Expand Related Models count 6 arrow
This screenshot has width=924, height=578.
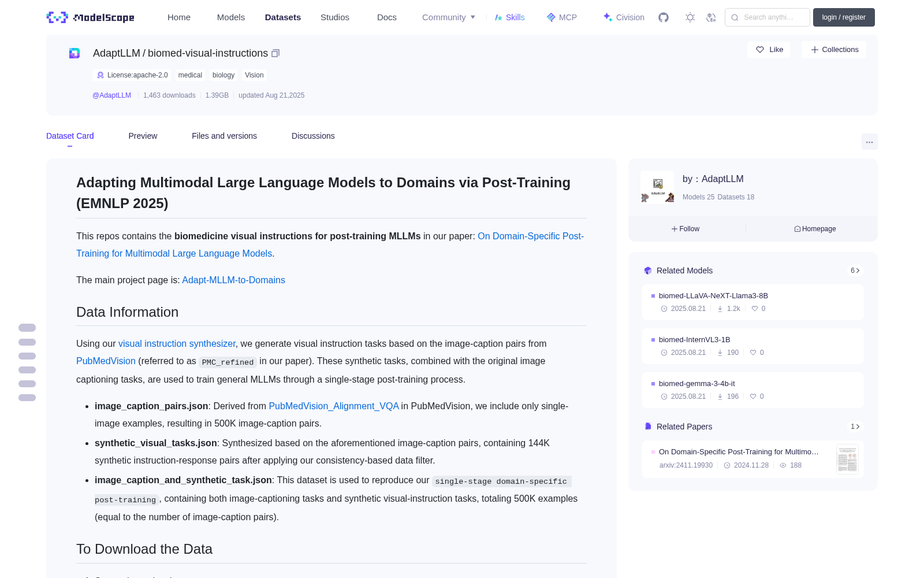pos(855,271)
